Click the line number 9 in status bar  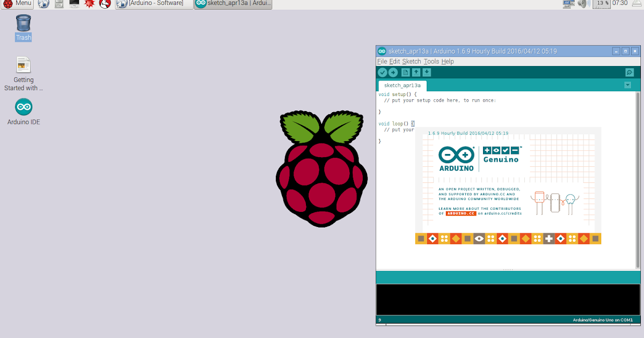tap(380, 320)
